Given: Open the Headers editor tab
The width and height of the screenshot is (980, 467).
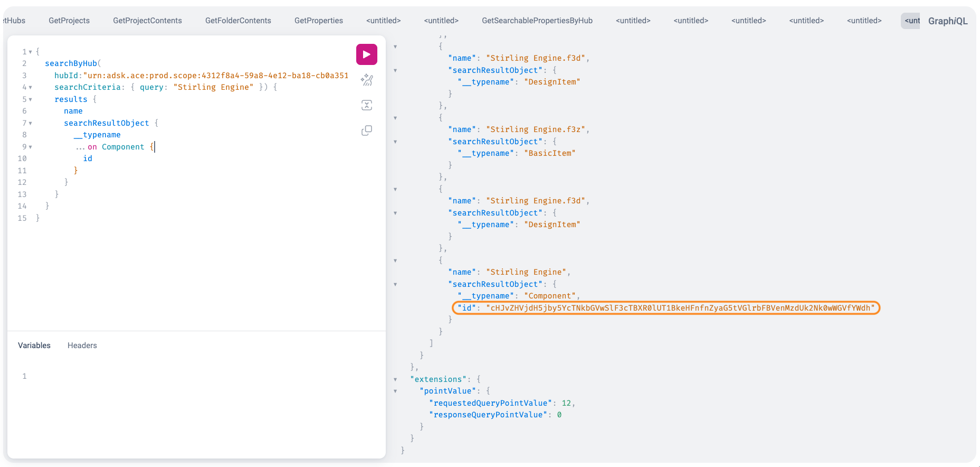Looking at the screenshot, I should click(x=82, y=345).
